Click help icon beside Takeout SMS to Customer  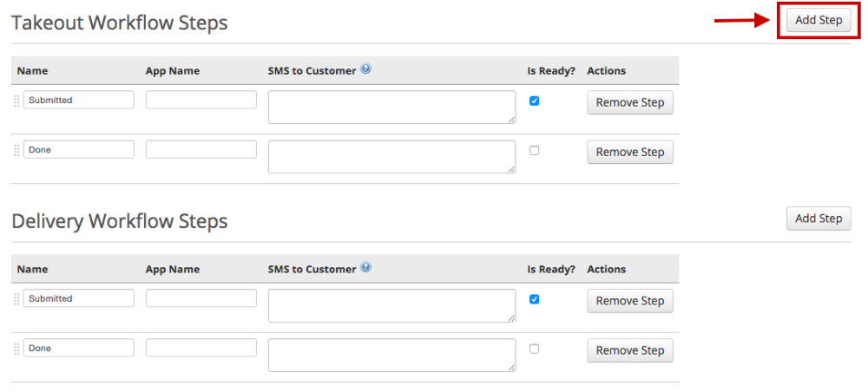tap(366, 69)
